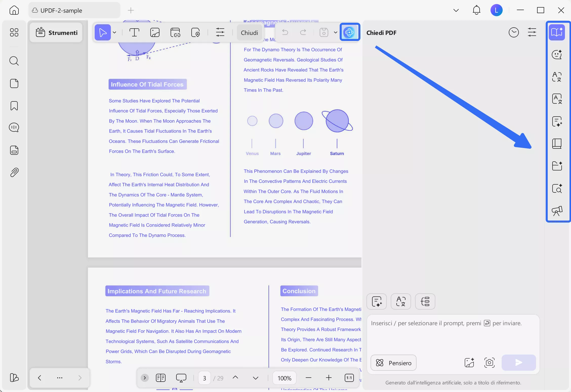Click the insert Image tool

155,33
